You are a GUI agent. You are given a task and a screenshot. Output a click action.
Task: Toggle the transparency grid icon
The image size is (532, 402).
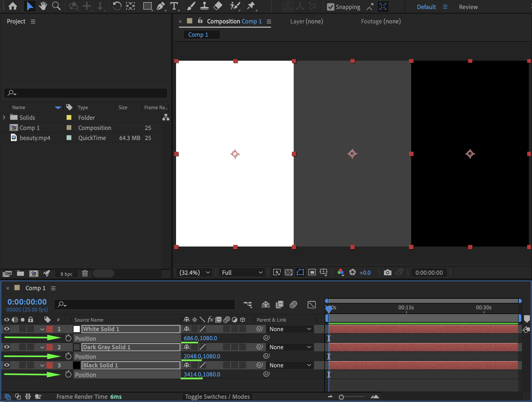(288, 272)
